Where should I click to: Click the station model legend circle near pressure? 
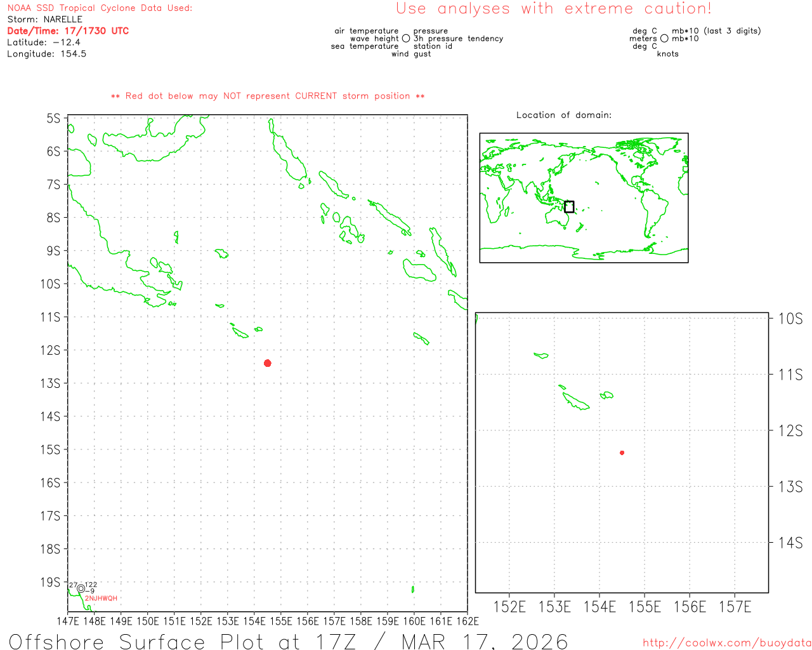(x=406, y=39)
